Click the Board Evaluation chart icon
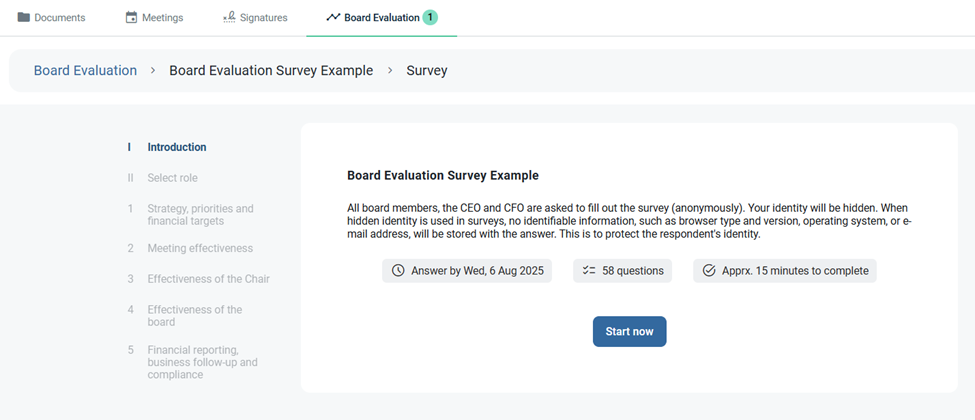This screenshot has height=420, width=975. tap(333, 17)
